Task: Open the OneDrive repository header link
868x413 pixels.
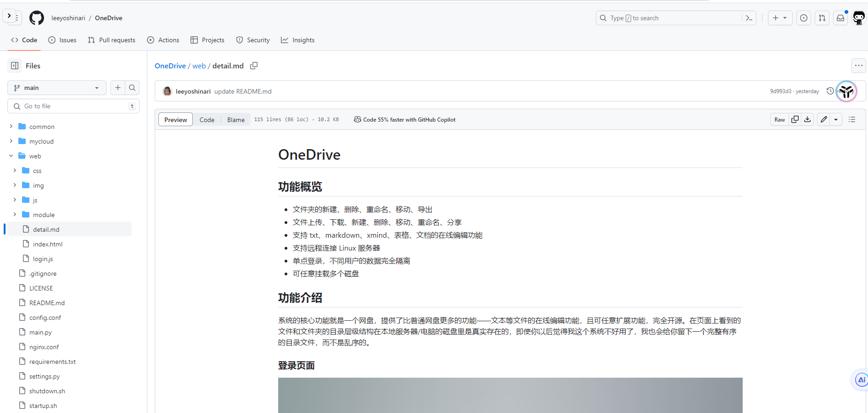Action: pyautogui.click(x=109, y=18)
